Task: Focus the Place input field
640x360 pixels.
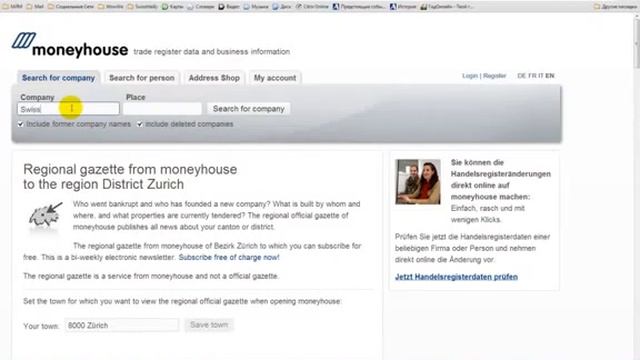Action: pyautogui.click(x=162, y=109)
